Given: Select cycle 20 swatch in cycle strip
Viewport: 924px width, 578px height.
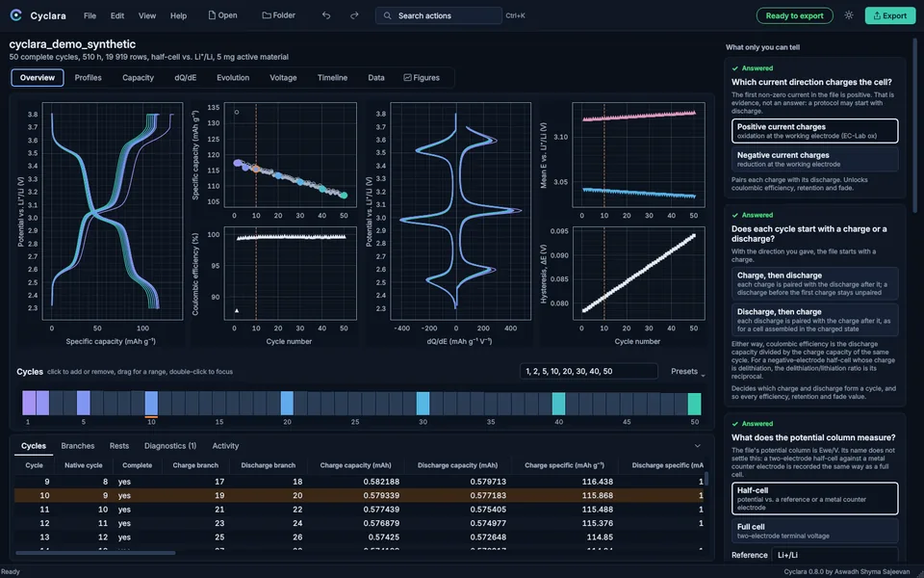Looking at the screenshot, I should (x=287, y=403).
